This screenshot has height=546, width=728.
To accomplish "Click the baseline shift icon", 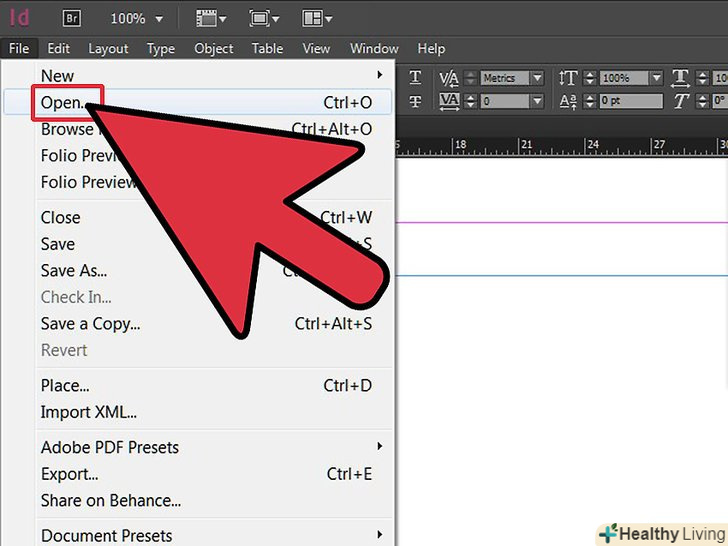I will pos(568,101).
